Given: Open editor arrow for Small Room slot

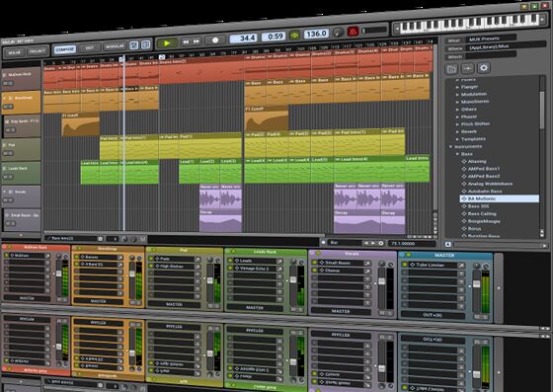Looking at the screenshot, I should click(x=367, y=263).
